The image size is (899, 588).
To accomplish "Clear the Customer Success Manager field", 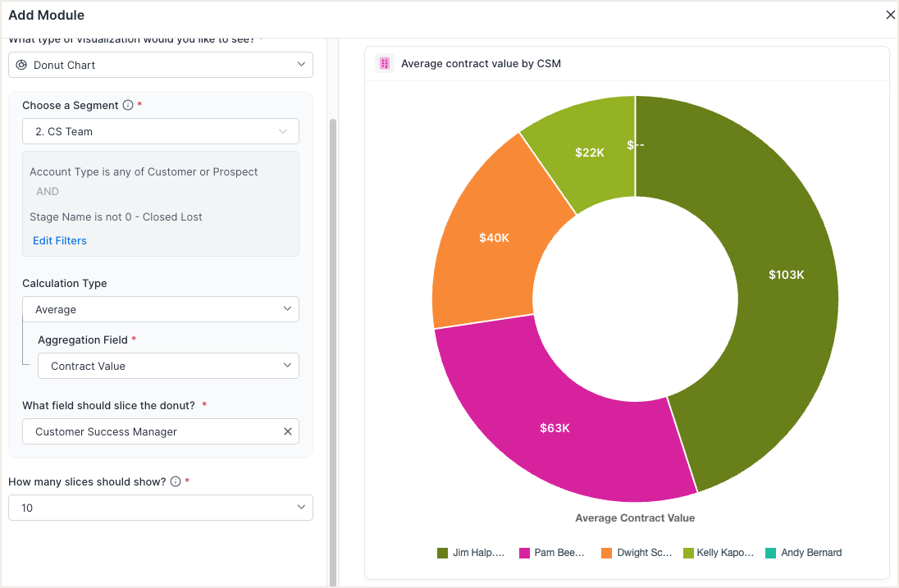I will 288,431.
